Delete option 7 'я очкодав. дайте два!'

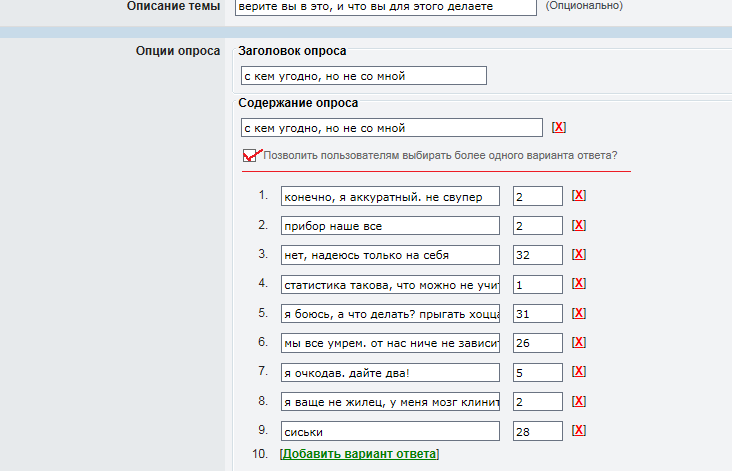click(579, 372)
